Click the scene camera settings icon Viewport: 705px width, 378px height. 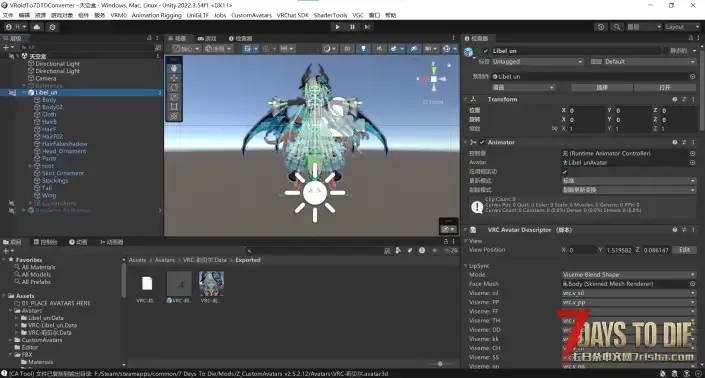click(431, 49)
